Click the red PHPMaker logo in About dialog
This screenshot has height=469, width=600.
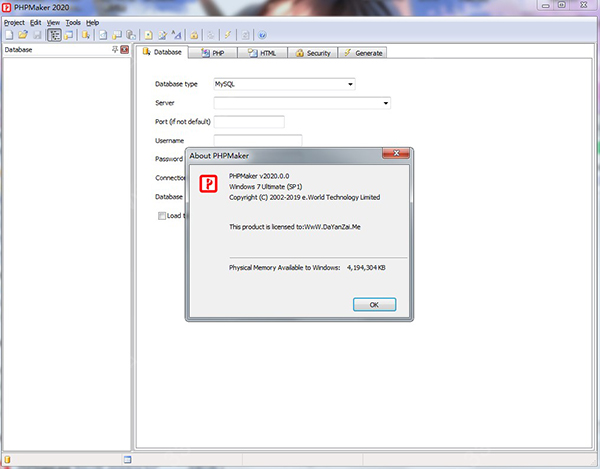[x=209, y=183]
